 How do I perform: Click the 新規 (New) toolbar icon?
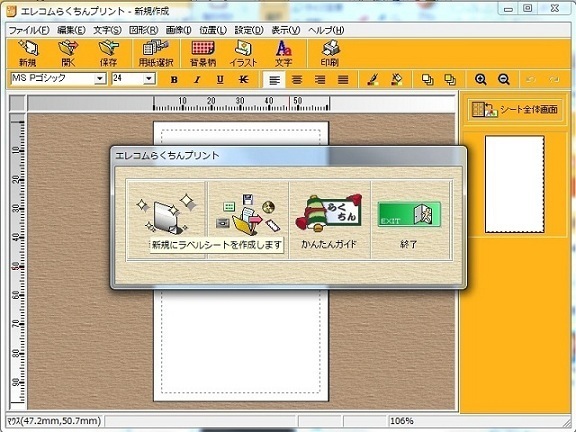tap(28, 54)
